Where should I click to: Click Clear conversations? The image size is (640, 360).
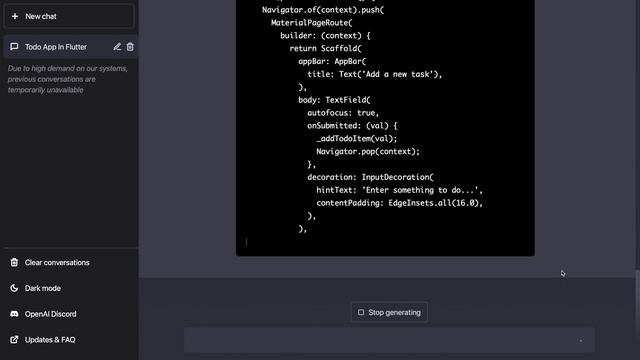57,262
